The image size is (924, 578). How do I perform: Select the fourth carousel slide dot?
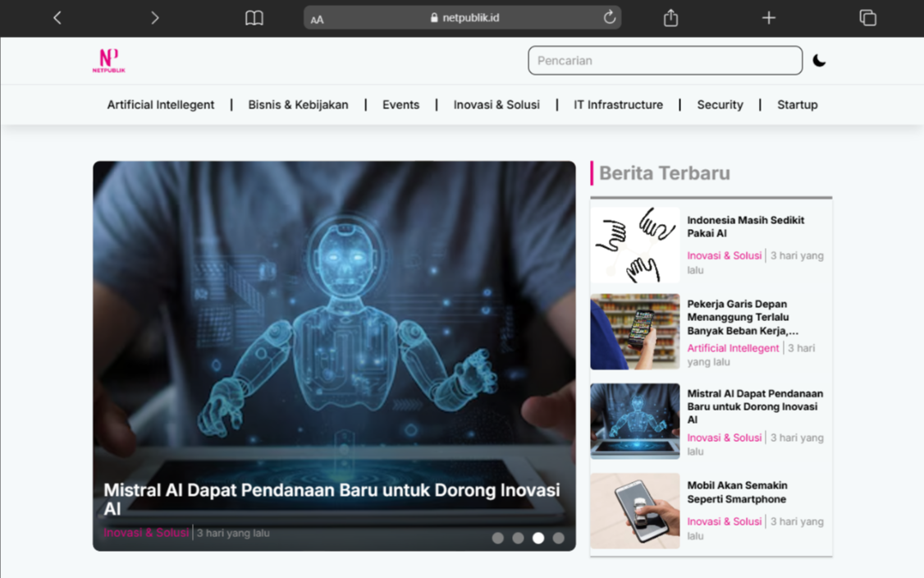(x=558, y=538)
